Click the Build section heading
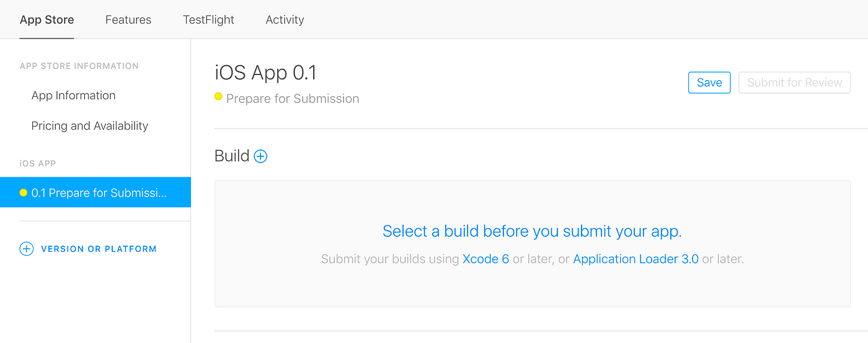 coord(232,156)
